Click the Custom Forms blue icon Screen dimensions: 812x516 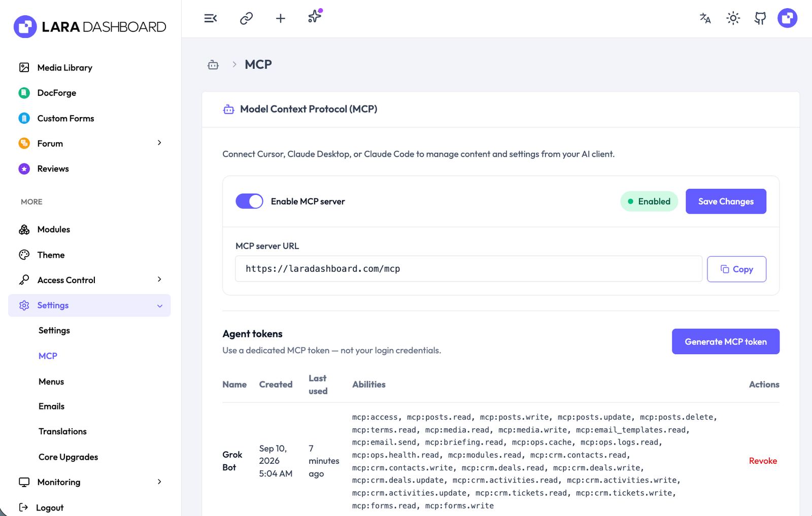click(x=24, y=118)
